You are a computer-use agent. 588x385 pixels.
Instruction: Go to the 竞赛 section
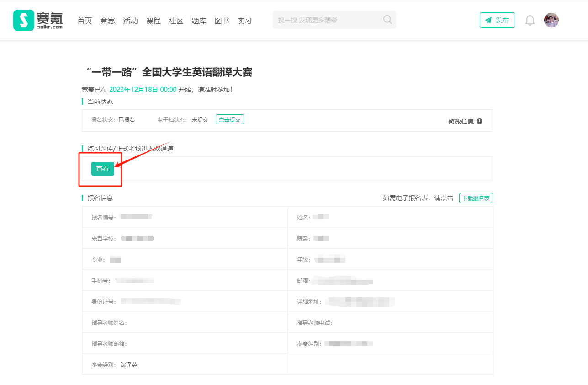pyautogui.click(x=107, y=21)
